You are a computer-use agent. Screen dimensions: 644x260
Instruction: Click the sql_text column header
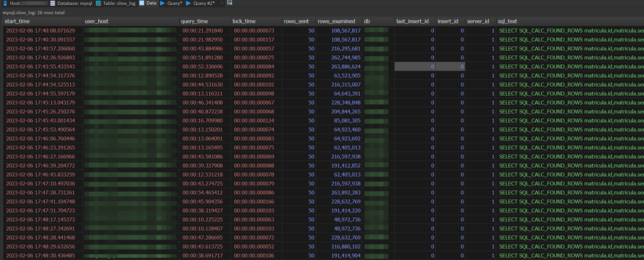coord(507,21)
